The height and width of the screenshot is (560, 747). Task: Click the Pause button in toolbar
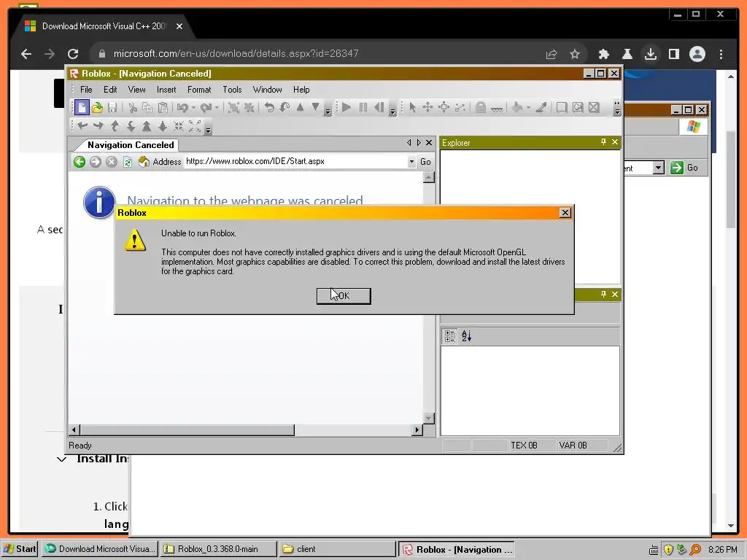click(363, 108)
